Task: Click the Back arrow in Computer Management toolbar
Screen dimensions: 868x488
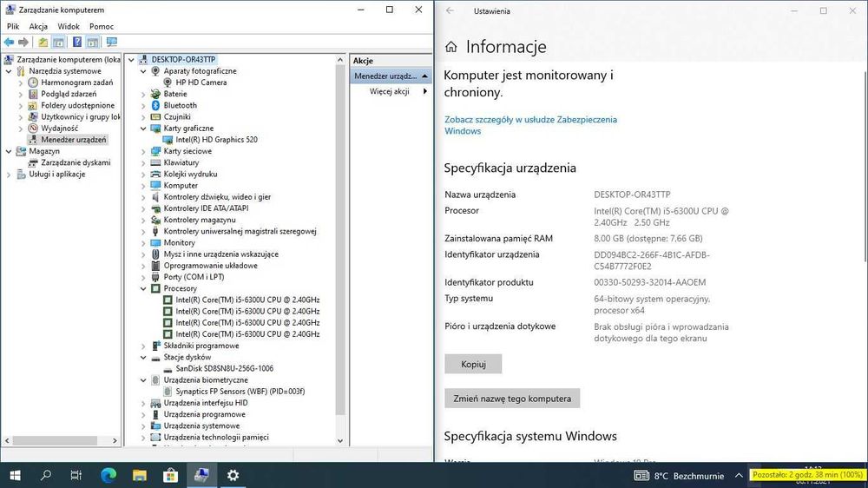Action: point(10,42)
